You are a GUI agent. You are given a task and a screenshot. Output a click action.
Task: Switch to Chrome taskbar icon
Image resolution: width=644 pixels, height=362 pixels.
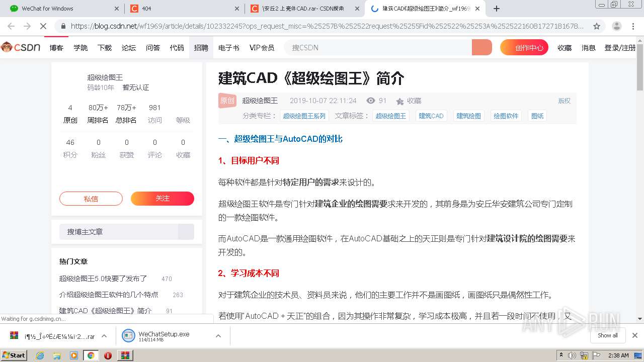(x=91, y=355)
